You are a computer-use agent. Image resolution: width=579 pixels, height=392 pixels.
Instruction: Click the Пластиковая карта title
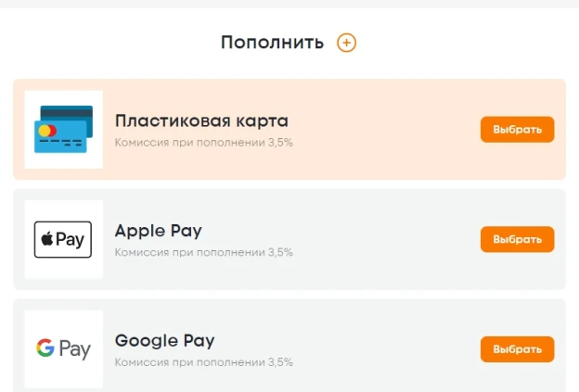(201, 121)
